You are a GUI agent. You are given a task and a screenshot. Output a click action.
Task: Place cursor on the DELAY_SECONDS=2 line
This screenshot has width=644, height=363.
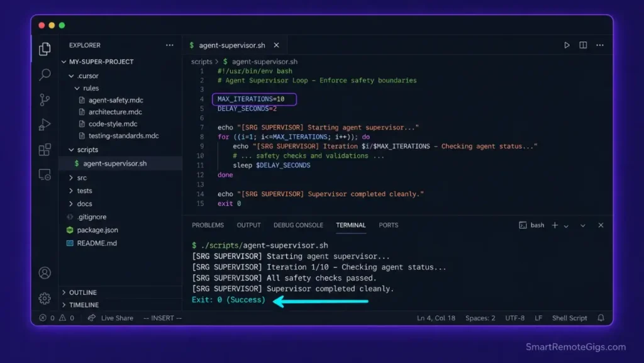pos(247,108)
